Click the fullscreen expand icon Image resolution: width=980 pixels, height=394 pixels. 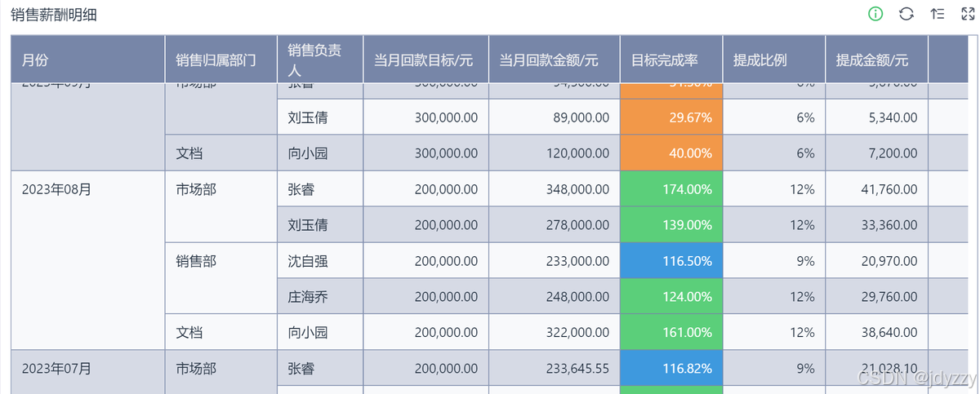[x=968, y=14]
